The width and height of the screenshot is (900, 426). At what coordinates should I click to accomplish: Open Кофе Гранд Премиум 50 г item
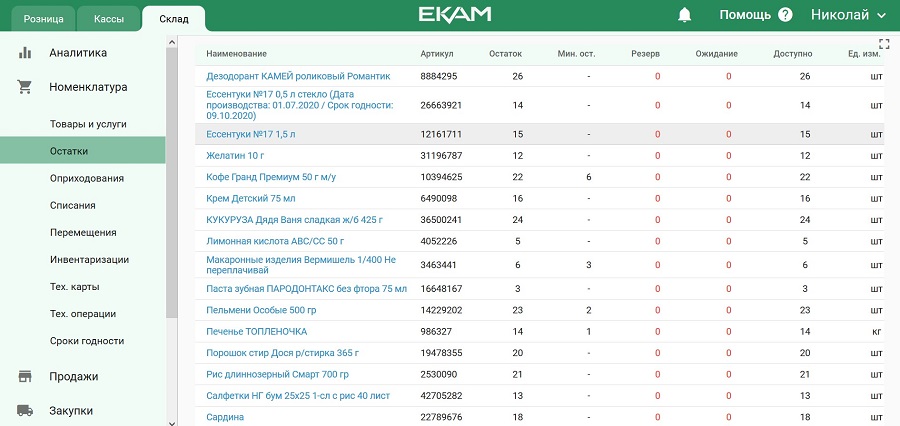click(x=271, y=177)
